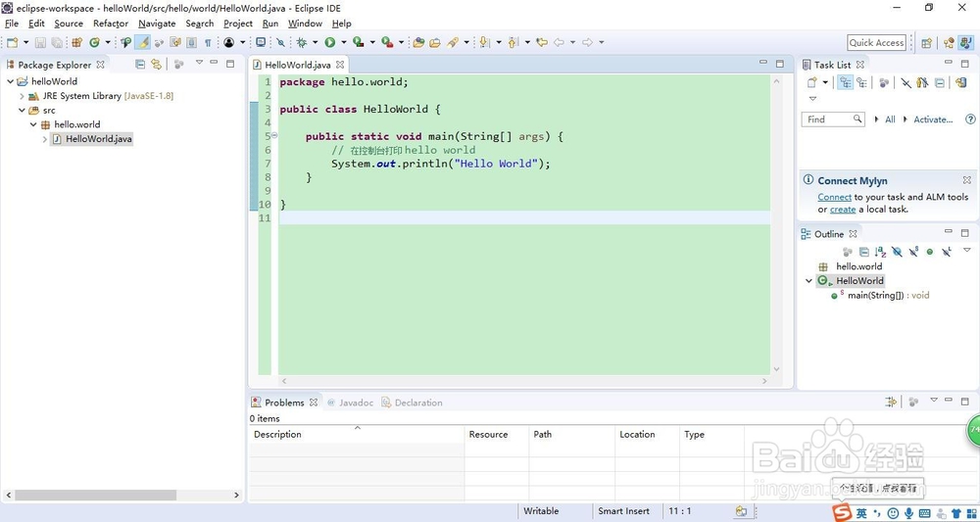The height and width of the screenshot is (522, 980).
Task: Click the Description column header
Action: pyautogui.click(x=357, y=435)
